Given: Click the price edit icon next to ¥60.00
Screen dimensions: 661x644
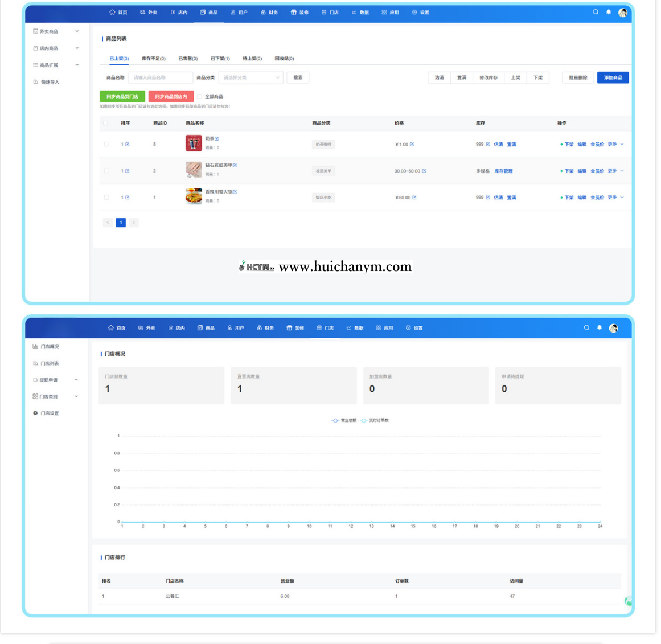Looking at the screenshot, I should pos(414,198).
